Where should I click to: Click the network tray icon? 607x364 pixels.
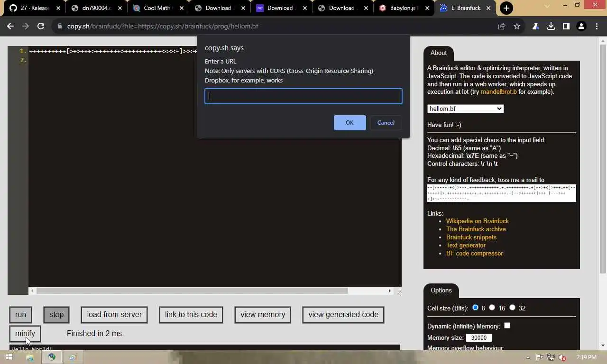point(551,358)
